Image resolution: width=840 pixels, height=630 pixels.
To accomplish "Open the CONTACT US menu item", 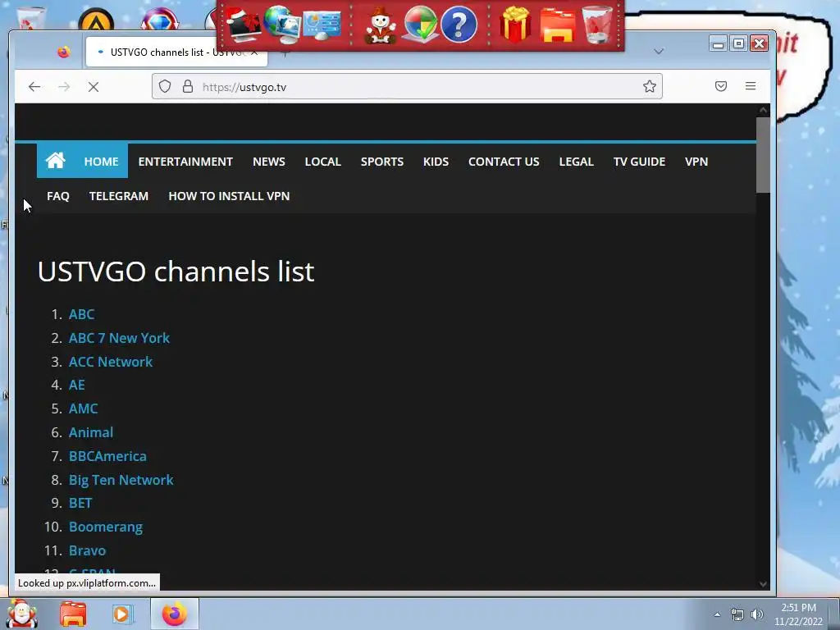I will 504,162.
